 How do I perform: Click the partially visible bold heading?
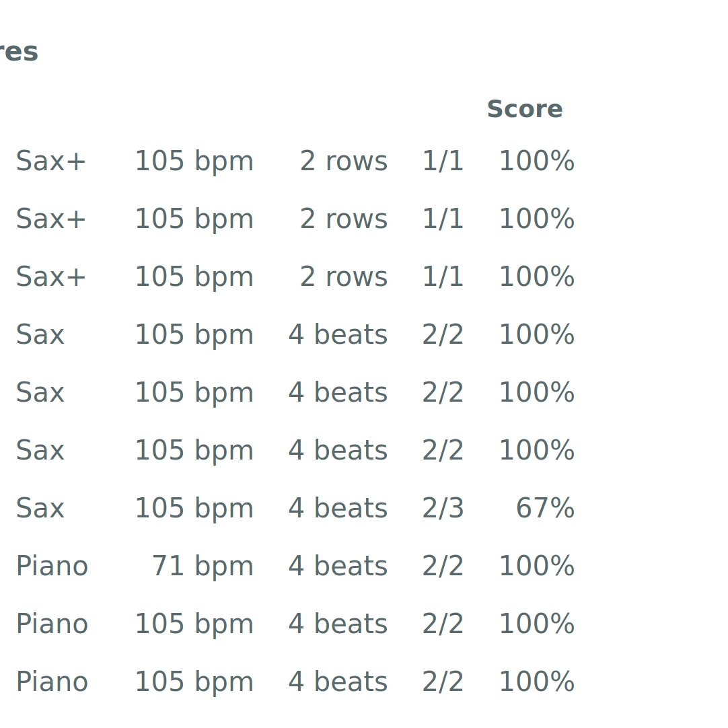19,52
